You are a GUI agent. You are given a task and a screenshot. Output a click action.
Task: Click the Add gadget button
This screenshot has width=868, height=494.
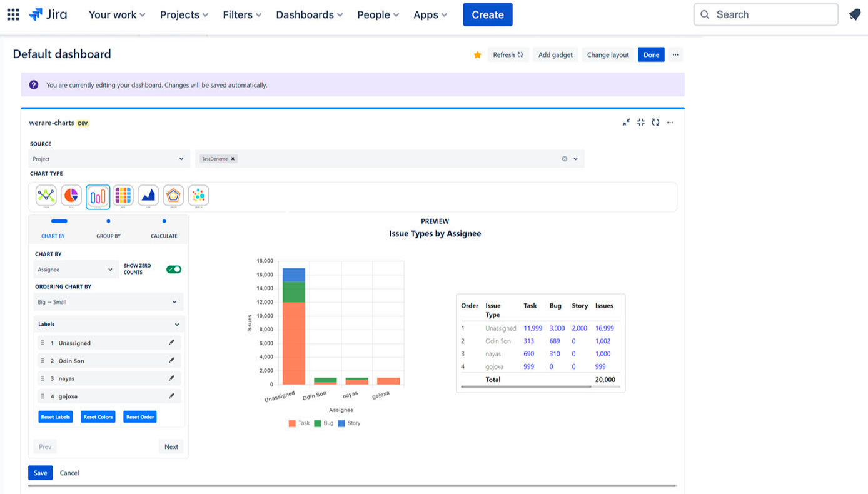click(x=555, y=55)
